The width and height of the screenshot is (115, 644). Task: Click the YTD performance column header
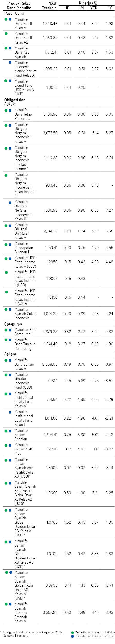click(94, 8)
